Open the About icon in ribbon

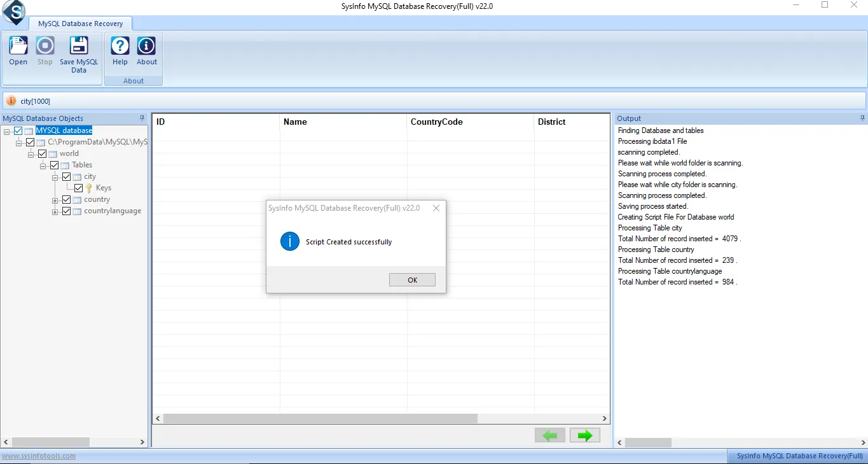click(x=147, y=46)
